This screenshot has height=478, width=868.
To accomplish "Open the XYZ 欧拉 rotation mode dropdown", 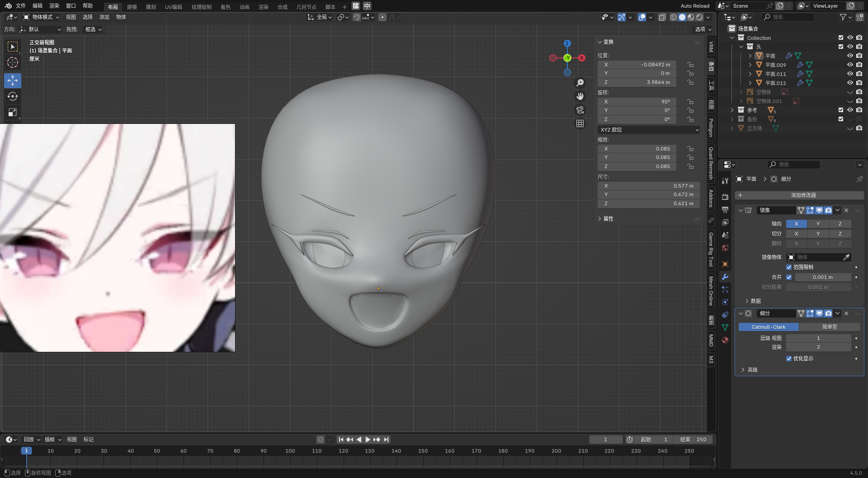I will (649, 130).
